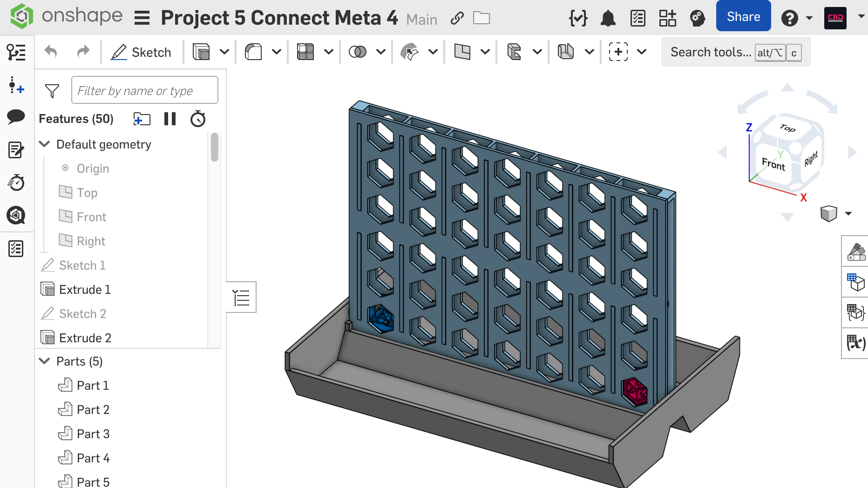Click the feature filter funnel icon
Viewport: 868px width, 488px height.
point(52,91)
